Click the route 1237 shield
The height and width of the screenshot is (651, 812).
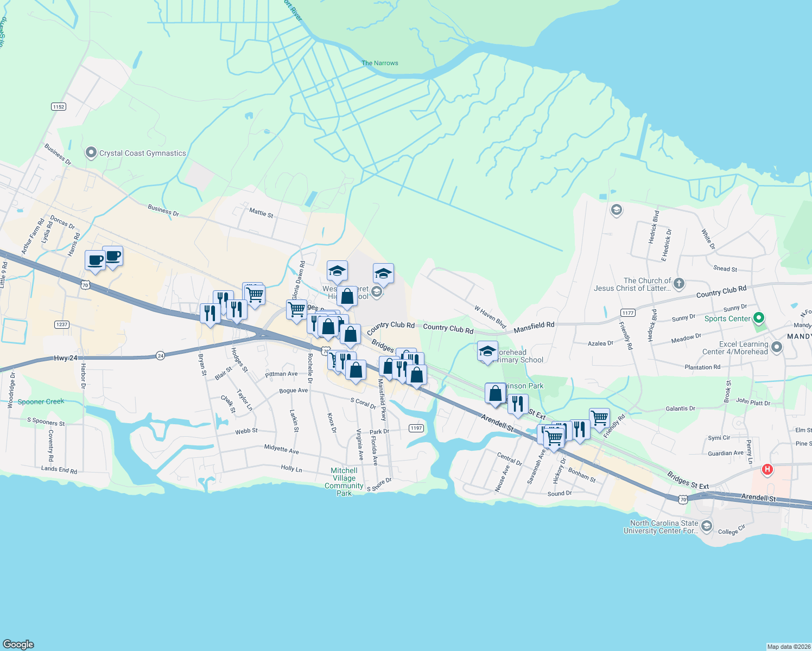click(x=62, y=324)
